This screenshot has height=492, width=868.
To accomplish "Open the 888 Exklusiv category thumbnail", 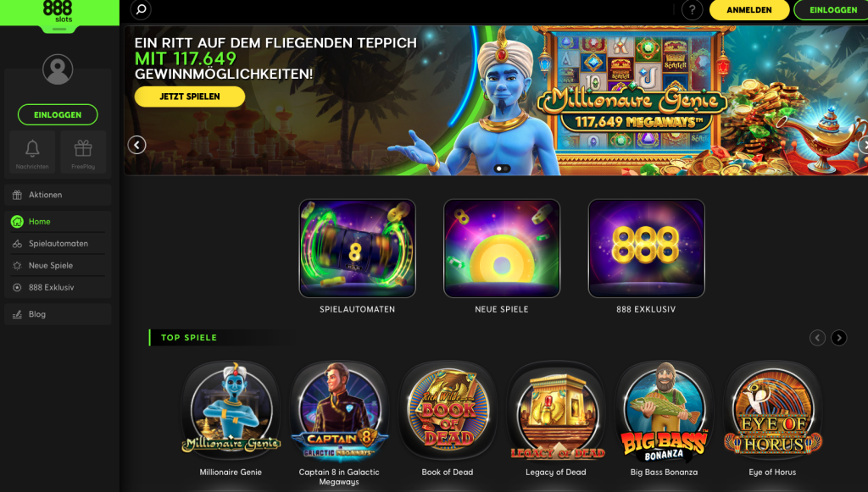I will point(646,248).
